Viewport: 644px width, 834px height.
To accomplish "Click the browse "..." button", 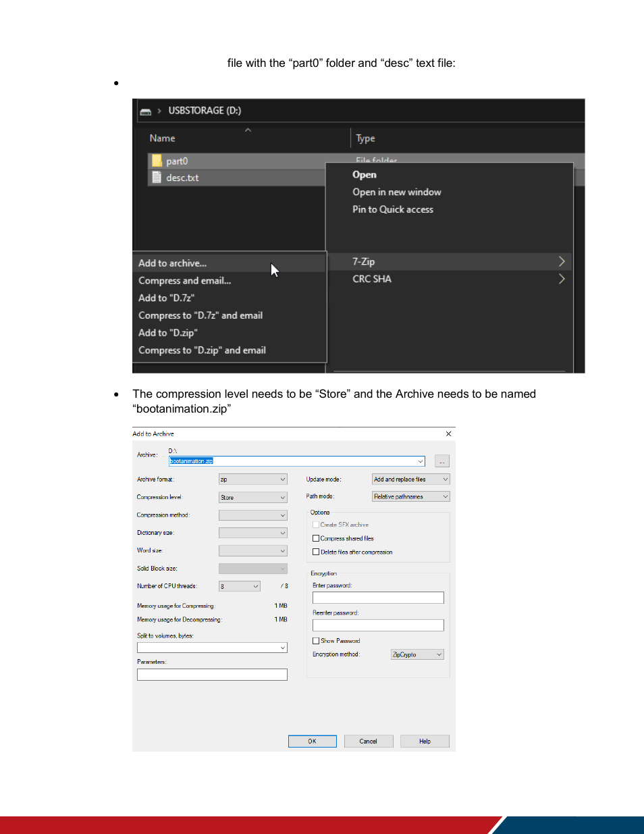I will pyautogui.click(x=441, y=462).
